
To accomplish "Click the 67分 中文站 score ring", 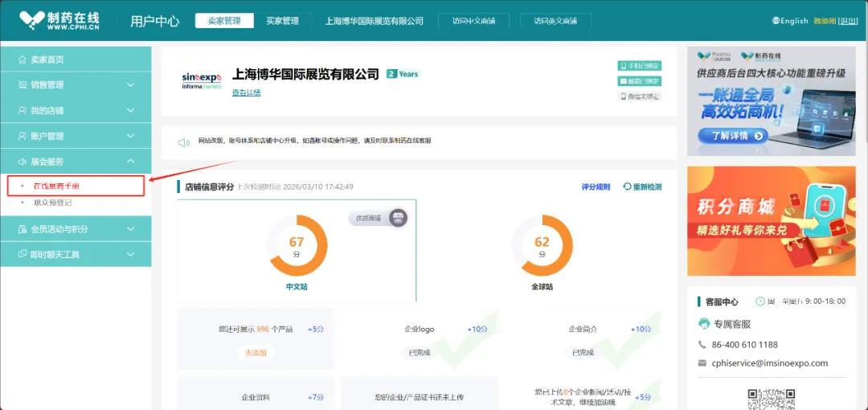I will click(x=297, y=245).
